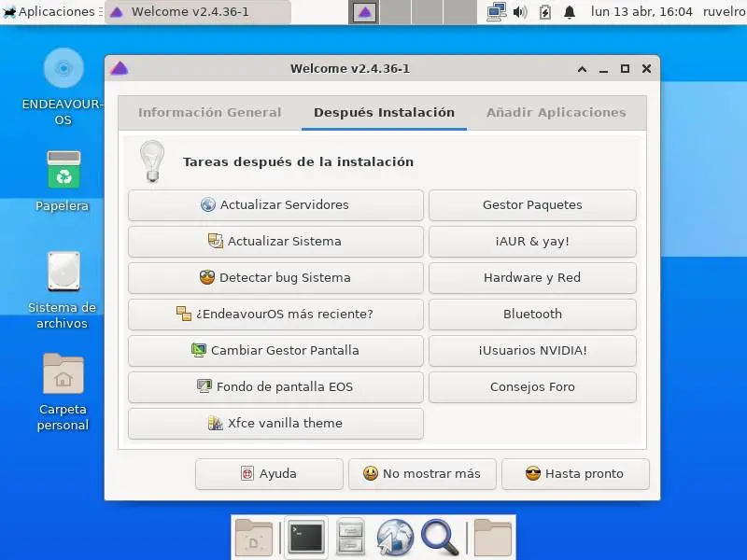Click the Ayuda help button
Image resolution: width=747 pixels, height=560 pixels.
(269, 474)
